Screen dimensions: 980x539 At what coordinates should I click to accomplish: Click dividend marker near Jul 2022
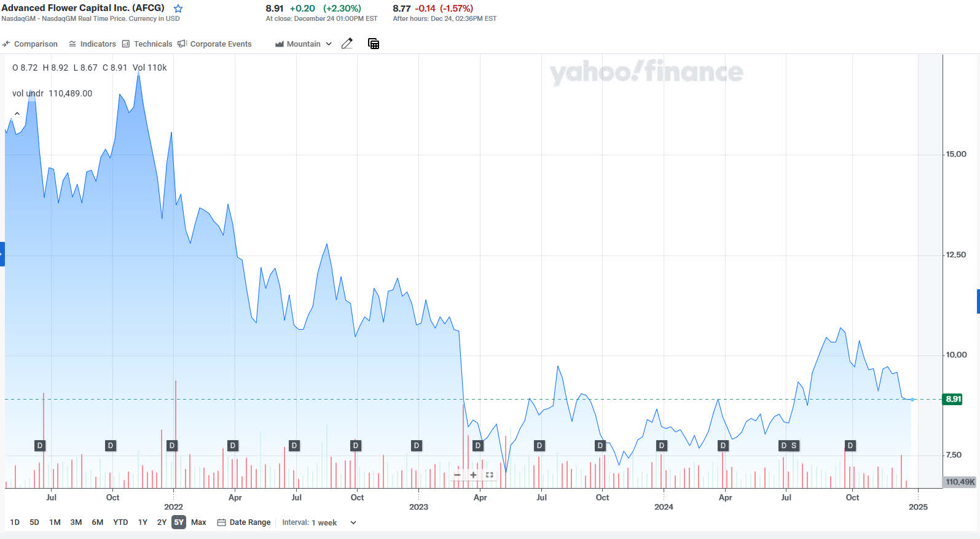coord(294,446)
